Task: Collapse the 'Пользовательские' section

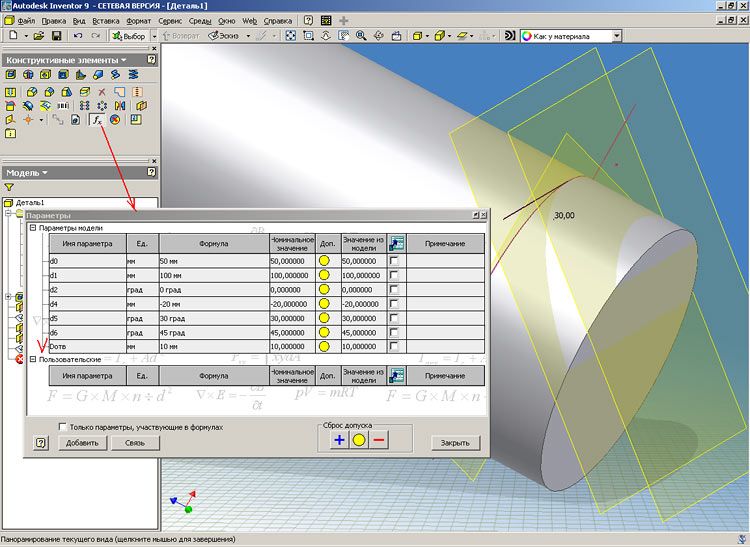Action: [33, 359]
